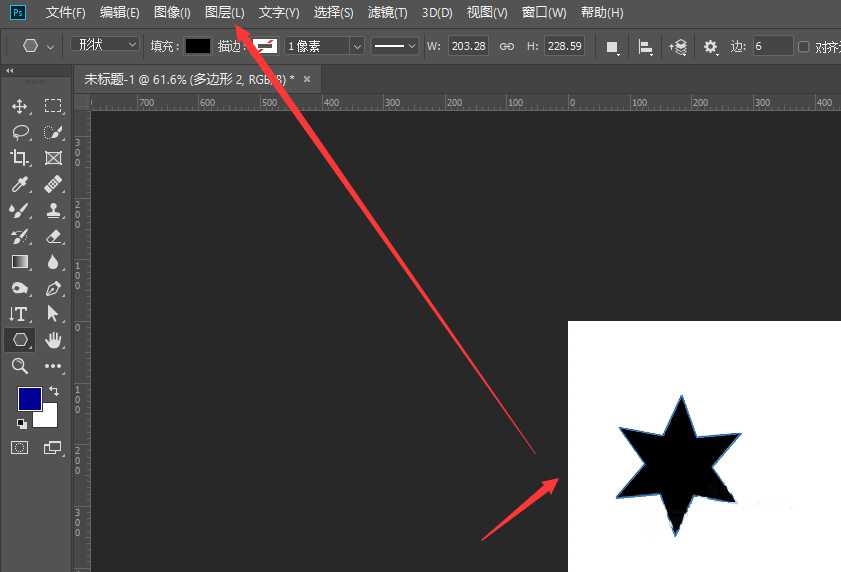Viewport: 841px width, 572px height.
Task: Open the 3D(D) menu
Action: [x=437, y=12]
